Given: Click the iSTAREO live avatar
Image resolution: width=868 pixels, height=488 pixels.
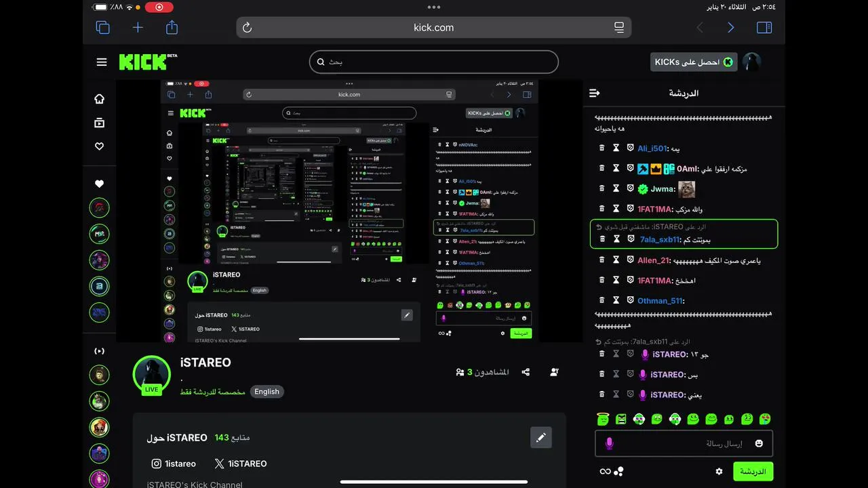Looking at the screenshot, I should click(152, 375).
